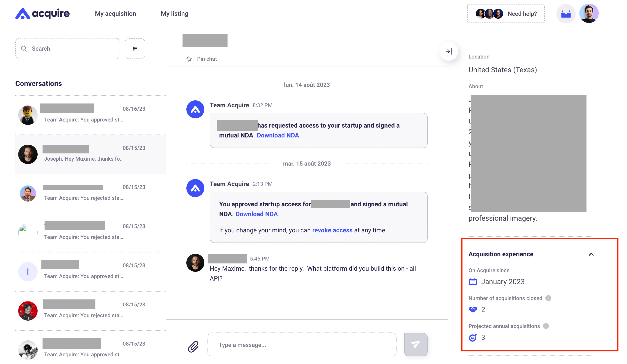This screenshot has height=364, width=627.
Task: Collapse the side panel with arrow icon
Action: [x=449, y=52]
